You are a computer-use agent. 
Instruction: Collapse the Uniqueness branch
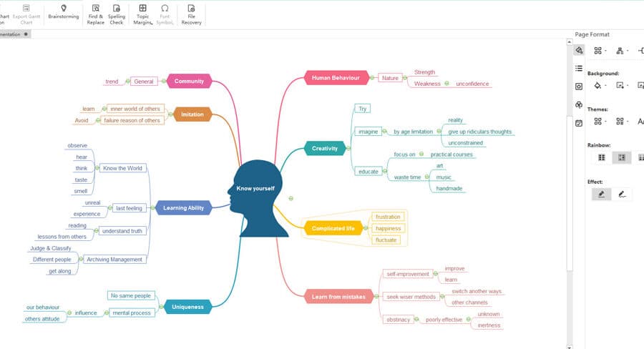coord(162,307)
